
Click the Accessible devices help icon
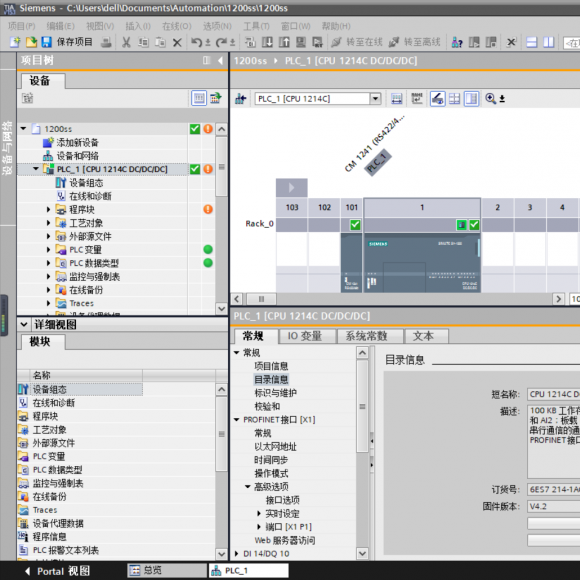coord(457,42)
